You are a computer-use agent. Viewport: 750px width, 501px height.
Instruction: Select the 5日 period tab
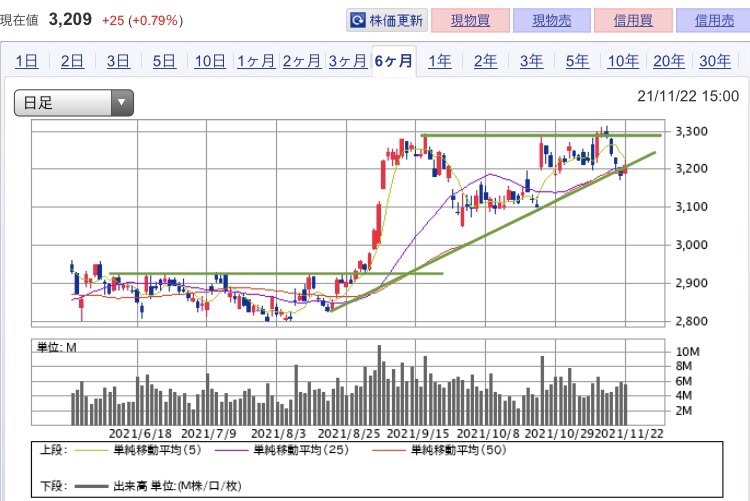click(163, 61)
